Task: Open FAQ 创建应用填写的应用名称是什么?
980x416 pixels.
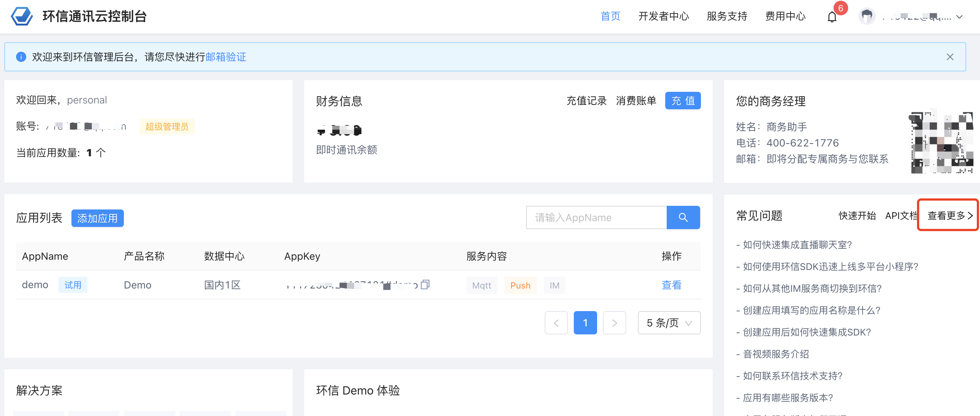Action: tap(811, 311)
